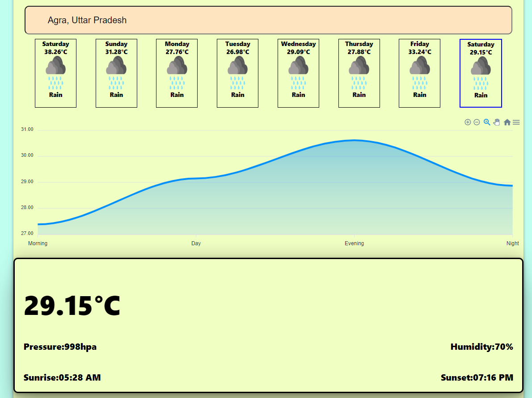Click the Rain label under Sunday's icon

(x=116, y=95)
